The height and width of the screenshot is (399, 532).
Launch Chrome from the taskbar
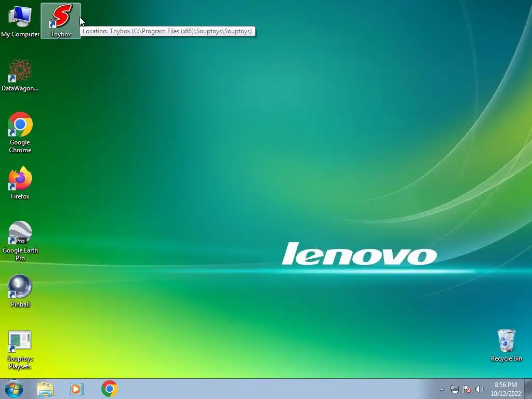tap(109, 389)
